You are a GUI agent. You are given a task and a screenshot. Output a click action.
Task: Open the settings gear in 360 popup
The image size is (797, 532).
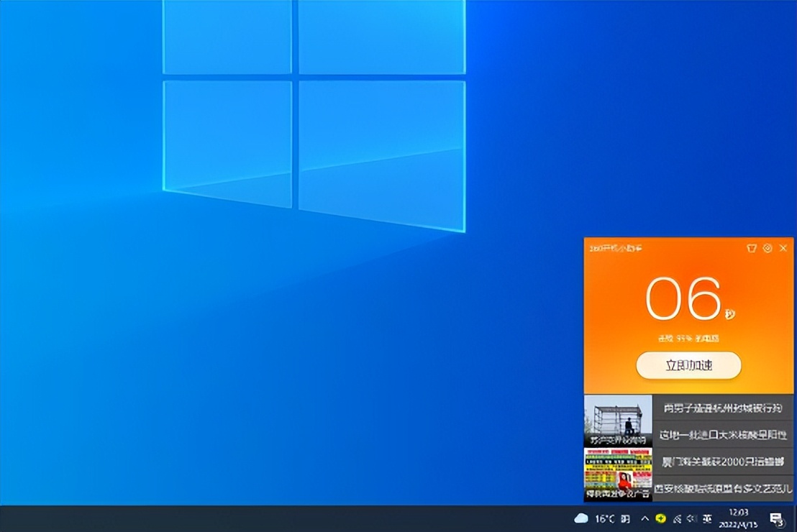coord(768,248)
